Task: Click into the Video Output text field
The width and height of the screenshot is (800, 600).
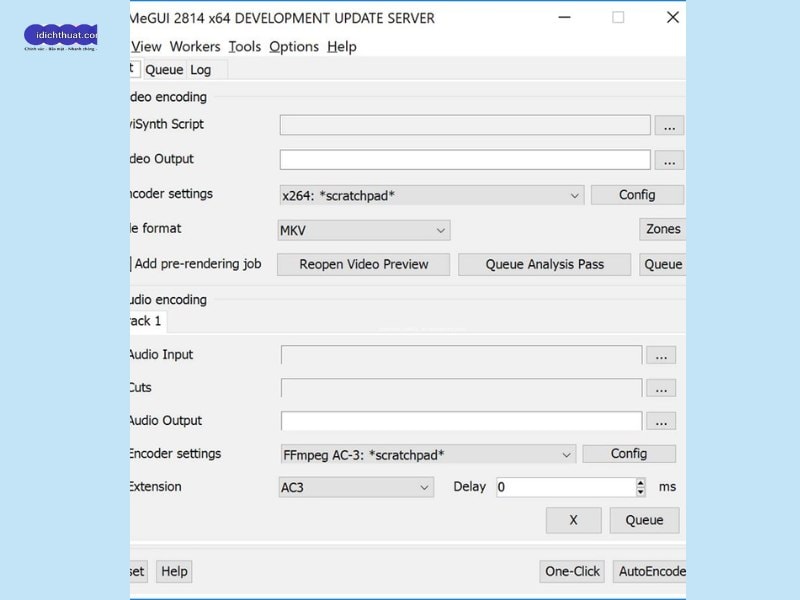Action: point(464,160)
